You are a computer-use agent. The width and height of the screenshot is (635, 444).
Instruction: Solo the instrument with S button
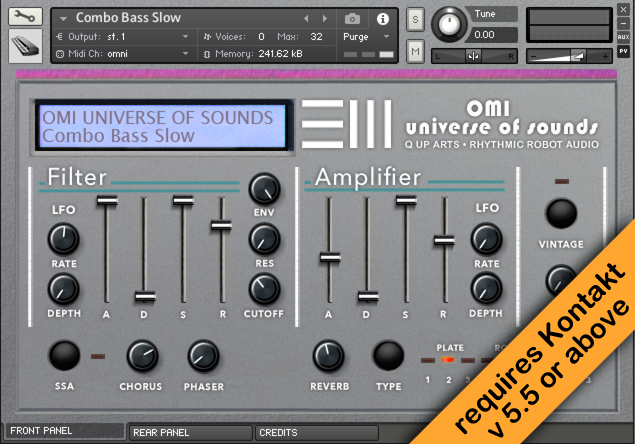pos(415,19)
